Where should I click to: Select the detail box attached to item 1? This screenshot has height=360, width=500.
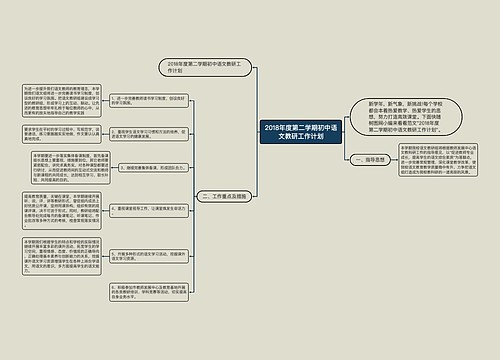tap(62, 101)
